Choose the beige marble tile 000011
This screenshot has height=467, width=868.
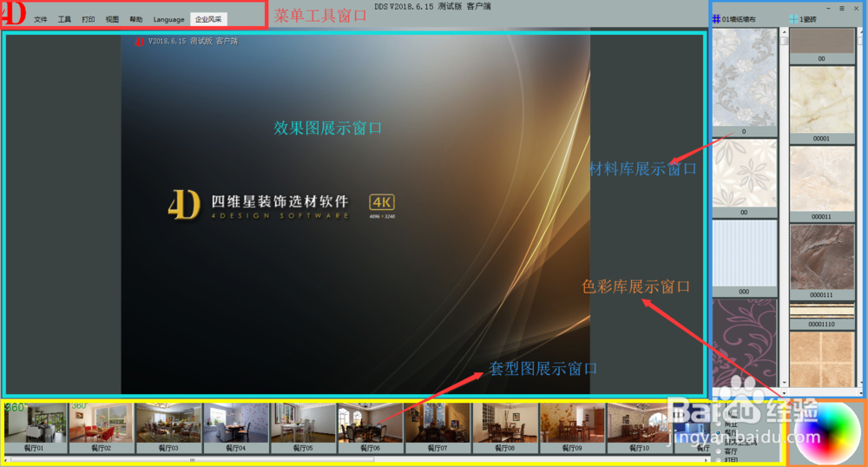[x=822, y=184]
